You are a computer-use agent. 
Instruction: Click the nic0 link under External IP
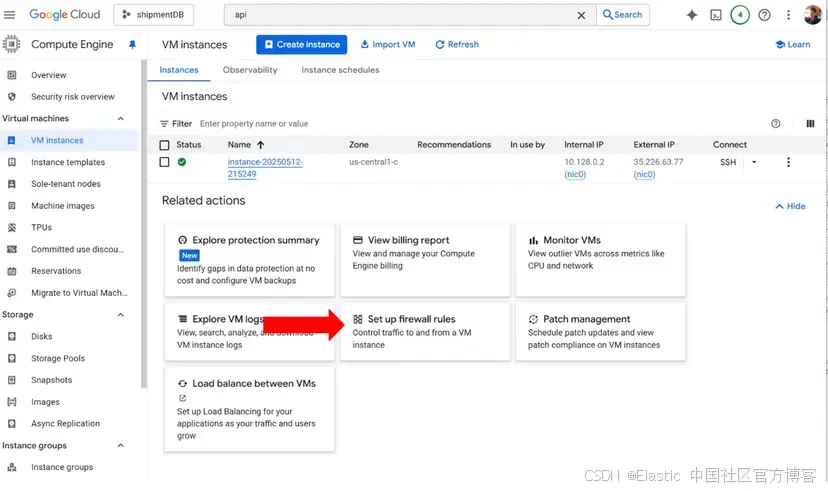(x=644, y=174)
